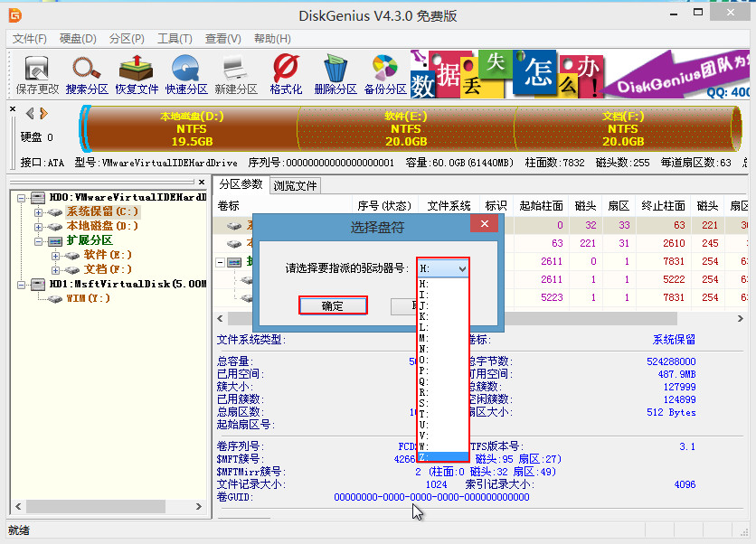Click the 文件系统 column header

[x=449, y=206]
